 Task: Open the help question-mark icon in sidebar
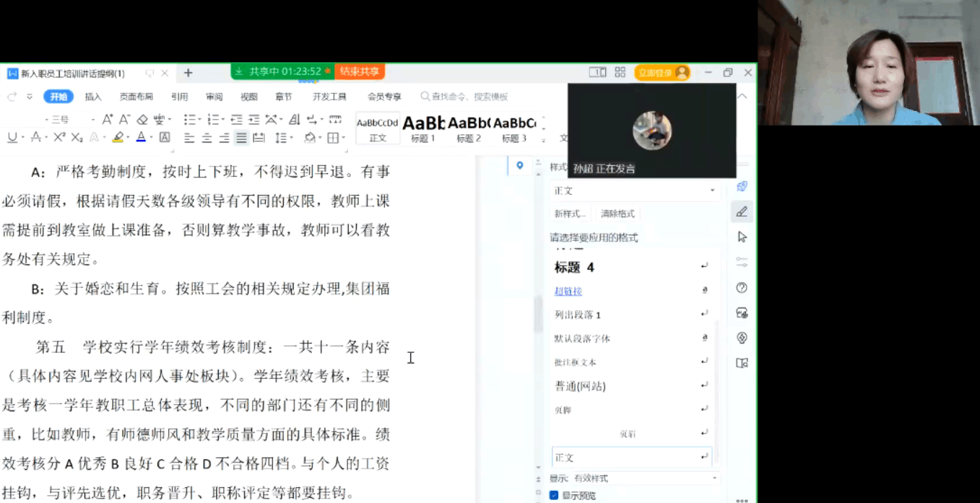[x=742, y=287]
